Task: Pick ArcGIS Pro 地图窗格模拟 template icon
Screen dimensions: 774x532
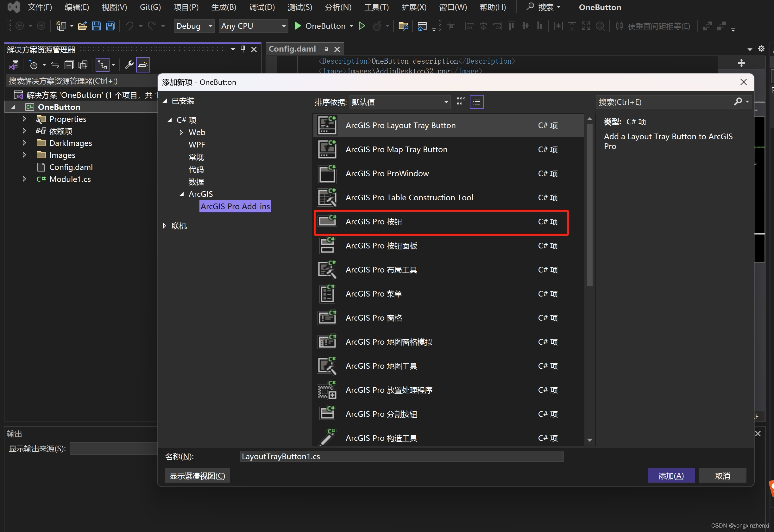Action: [x=327, y=342]
